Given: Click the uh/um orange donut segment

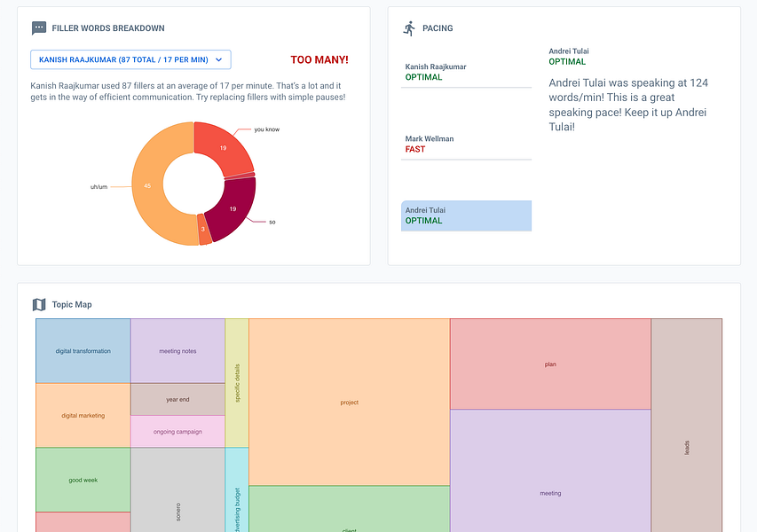Looking at the screenshot, I should 147,185.
